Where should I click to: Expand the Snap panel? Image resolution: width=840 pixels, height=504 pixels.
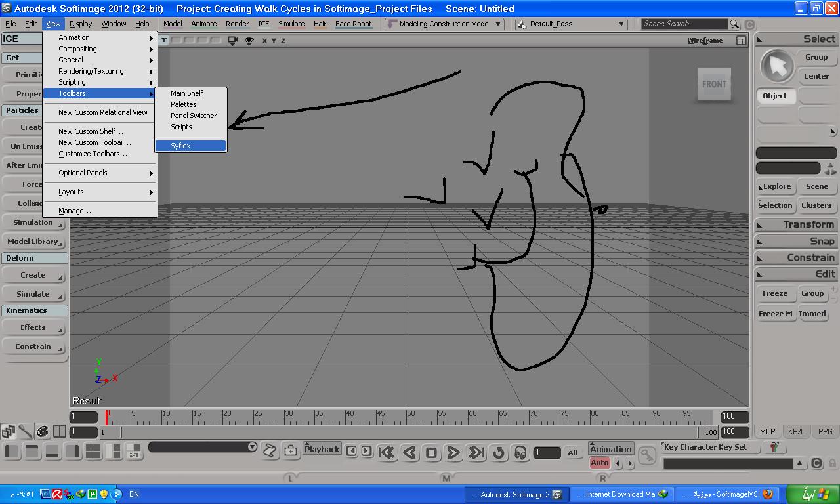click(795, 241)
